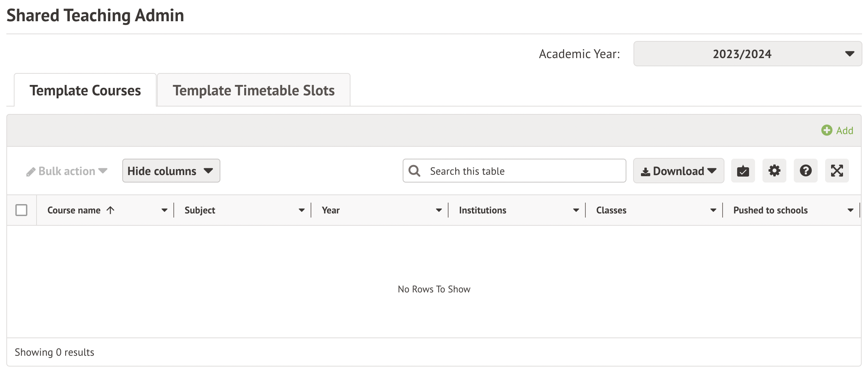Click the Year column header
868x371 pixels.
(x=331, y=210)
